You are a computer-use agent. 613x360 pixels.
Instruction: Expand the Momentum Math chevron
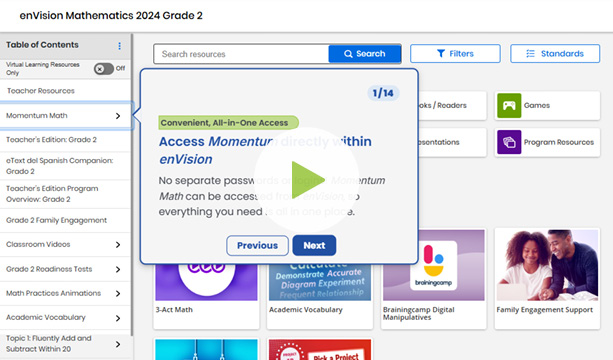click(x=118, y=116)
